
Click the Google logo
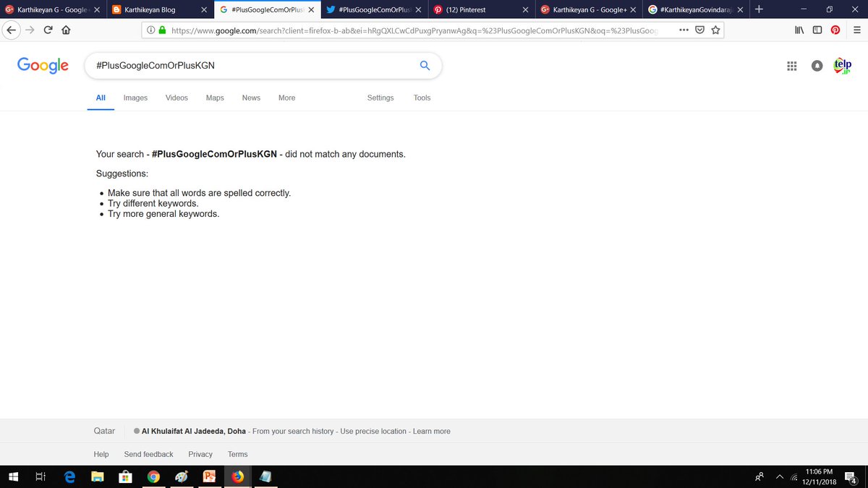pos(43,65)
